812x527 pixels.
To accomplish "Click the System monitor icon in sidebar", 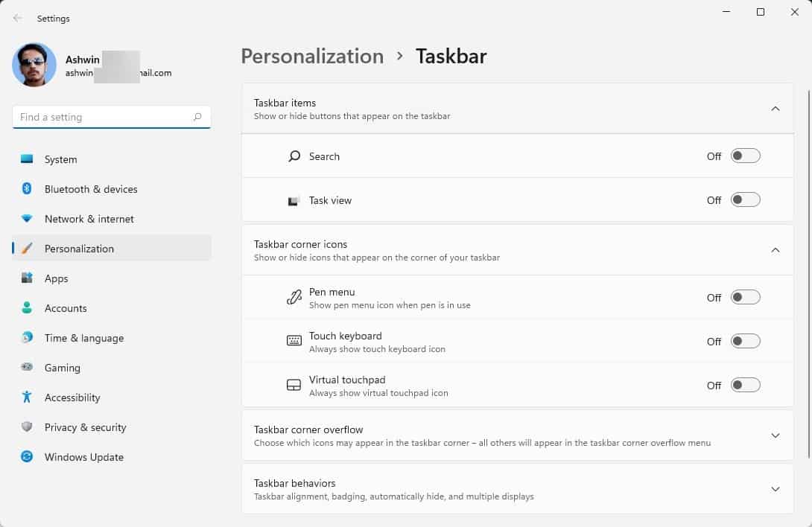I will tap(28, 159).
